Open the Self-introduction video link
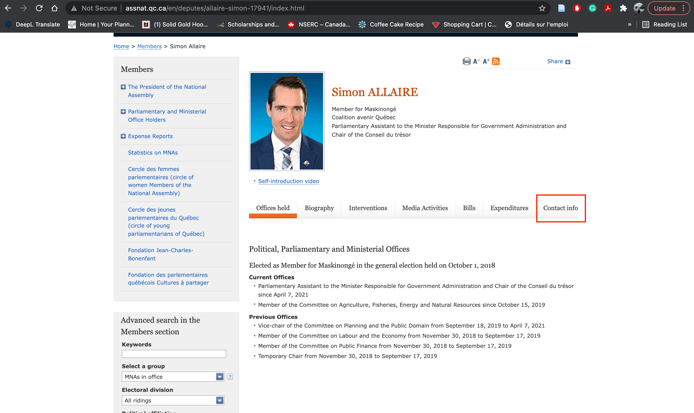The height and width of the screenshot is (413, 694). (288, 181)
